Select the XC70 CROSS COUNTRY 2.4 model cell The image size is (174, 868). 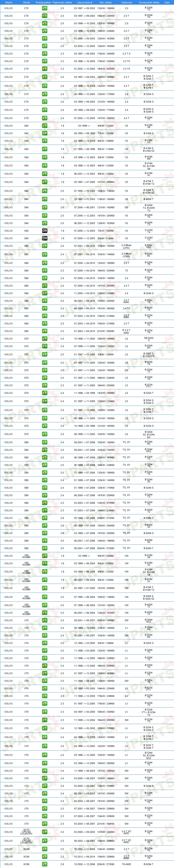[x=26, y=832]
